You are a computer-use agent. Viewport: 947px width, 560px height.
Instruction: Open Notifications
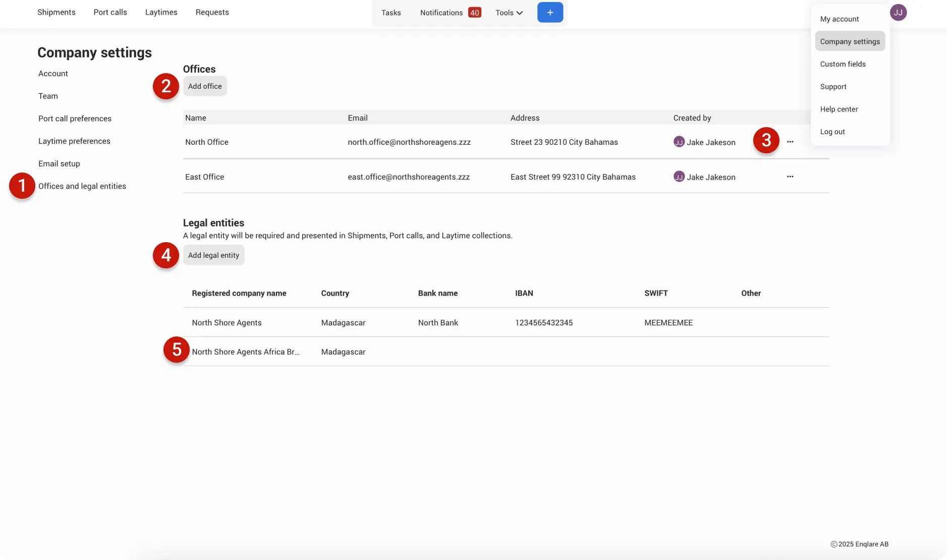(441, 13)
